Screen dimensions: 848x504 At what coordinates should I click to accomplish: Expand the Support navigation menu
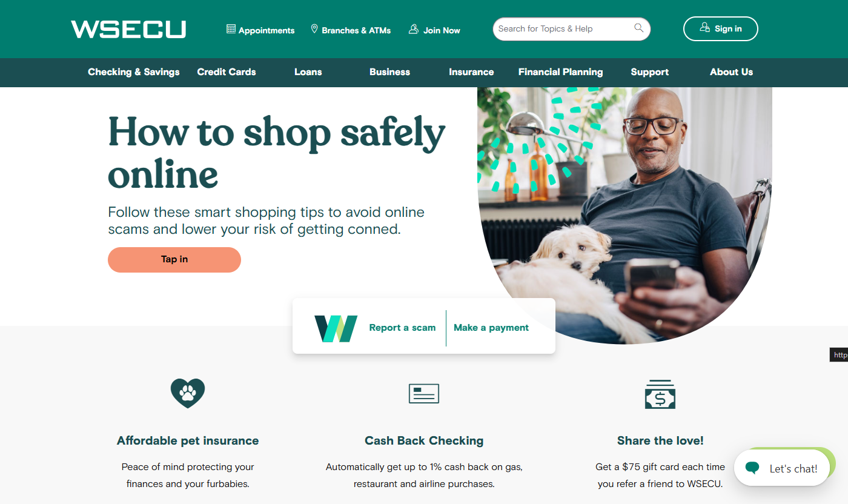[x=650, y=72]
